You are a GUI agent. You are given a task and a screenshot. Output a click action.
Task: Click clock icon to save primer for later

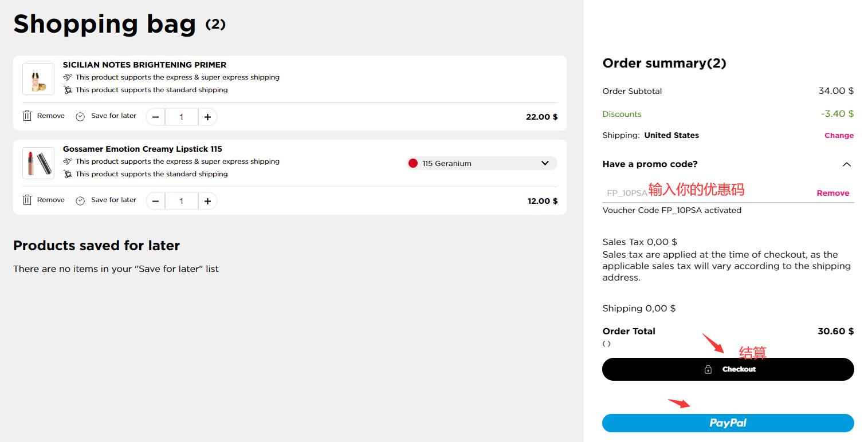tap(80, 116)
